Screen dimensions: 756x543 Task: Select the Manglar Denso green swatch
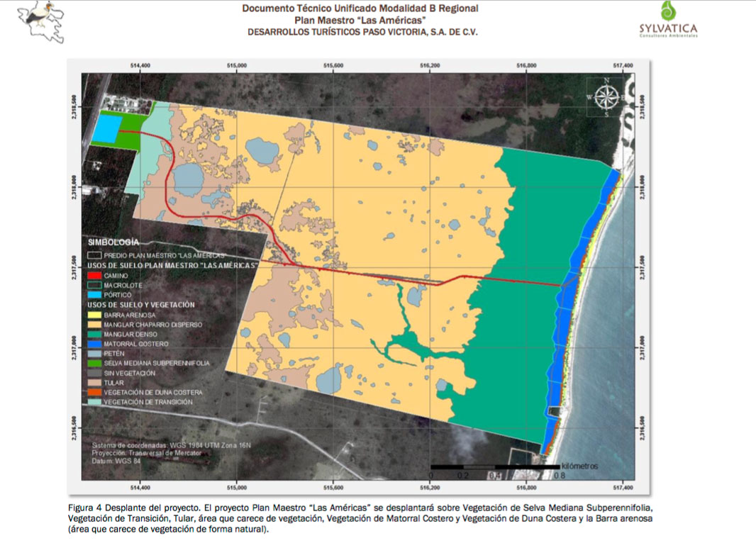click(94, 334)
